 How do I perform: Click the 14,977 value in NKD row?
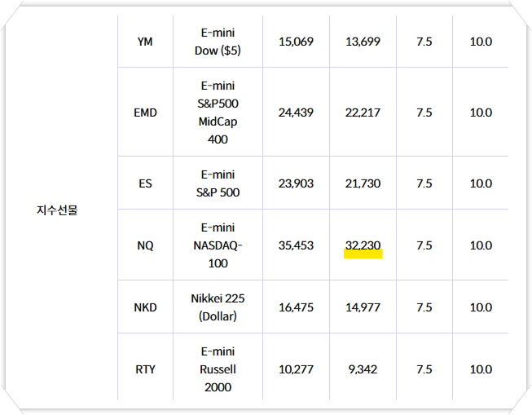click(363, 307)
